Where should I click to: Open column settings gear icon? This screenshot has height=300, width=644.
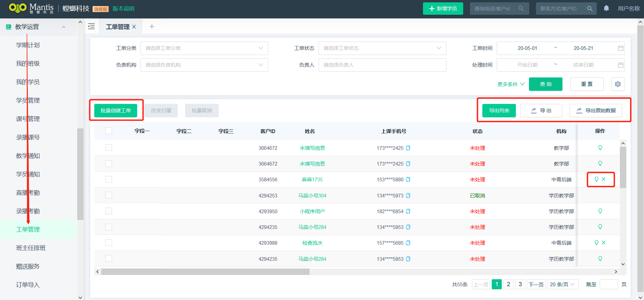(618, 84)
